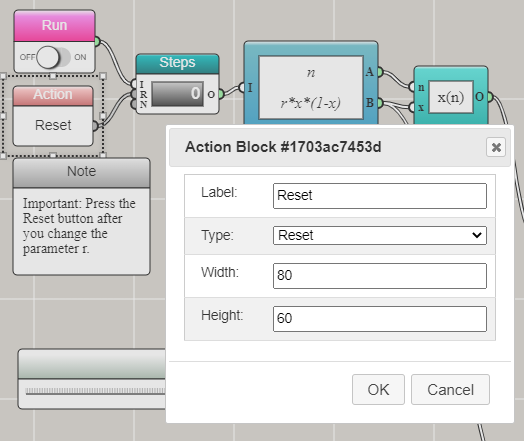This screenshot has height=441, width=524.
Task: Close the Action Block dialog with X
Action: click(496, 147)
